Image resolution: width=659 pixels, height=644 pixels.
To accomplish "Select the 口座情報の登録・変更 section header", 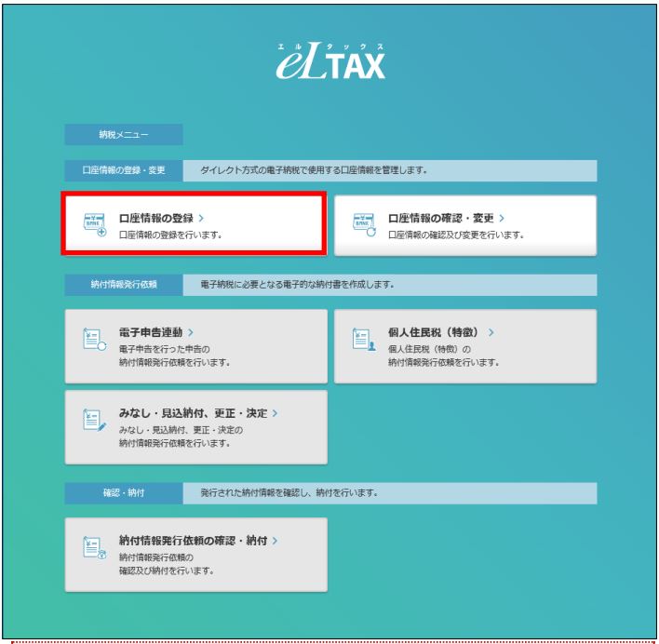I will pos(124,170).
